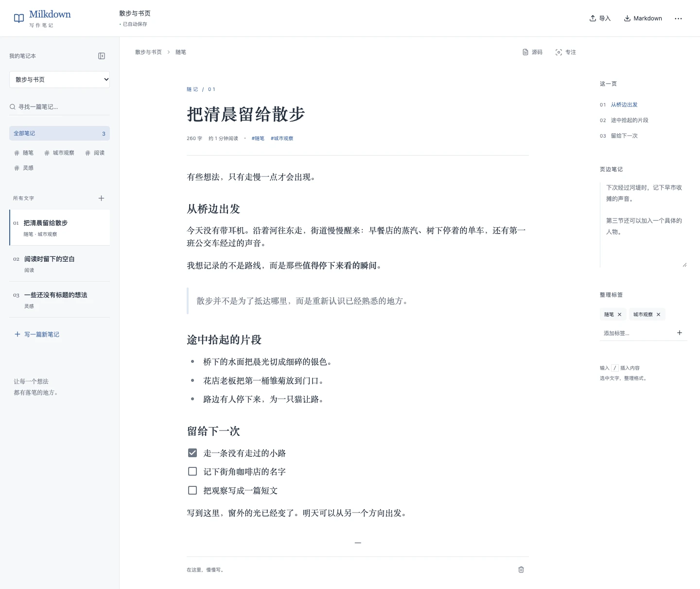The height and width of the screenshot is (589, 700).
Task: Click into the 页边笔记 margin notes textarea
Action: 644,225
